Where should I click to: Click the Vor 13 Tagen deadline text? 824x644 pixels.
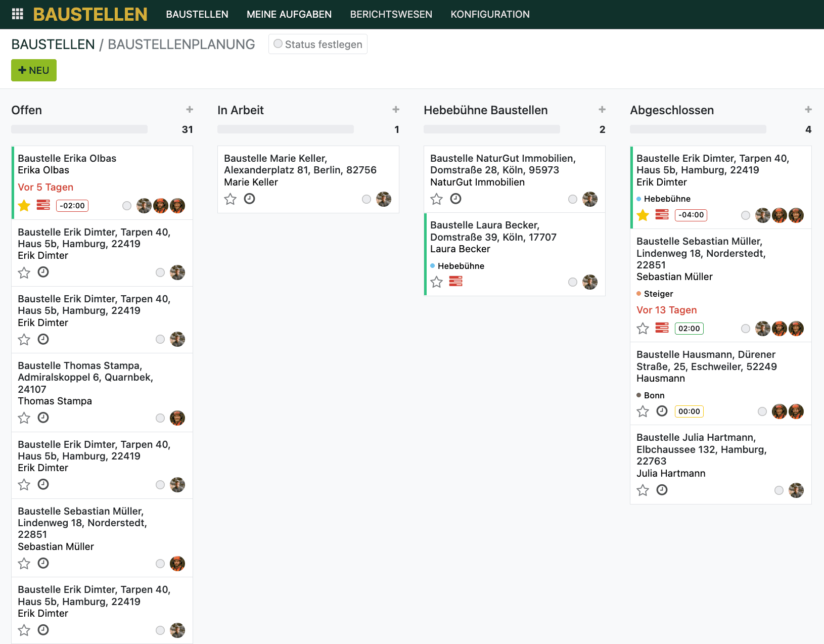click(667, 310)
